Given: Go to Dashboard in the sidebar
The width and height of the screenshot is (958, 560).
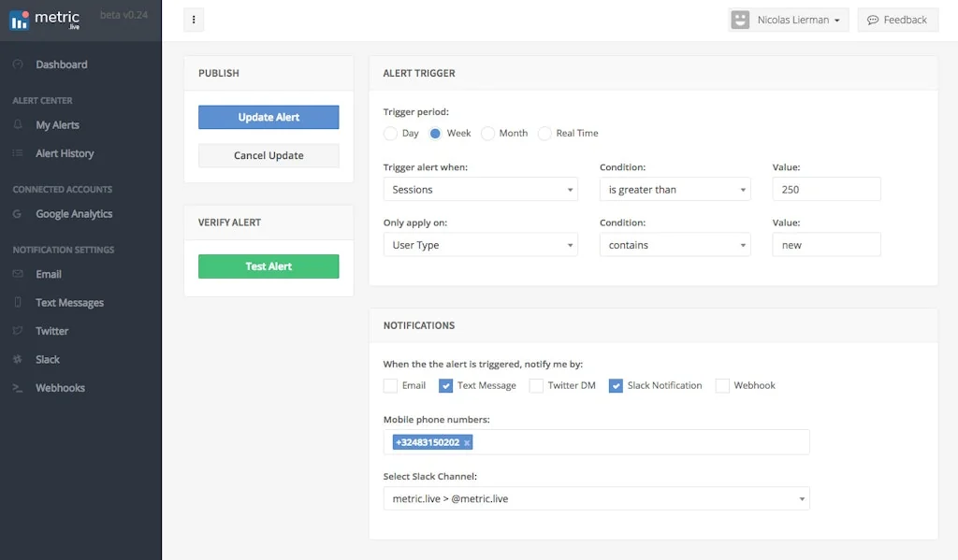Looking at the screenshot, I should tap(61, 65).
